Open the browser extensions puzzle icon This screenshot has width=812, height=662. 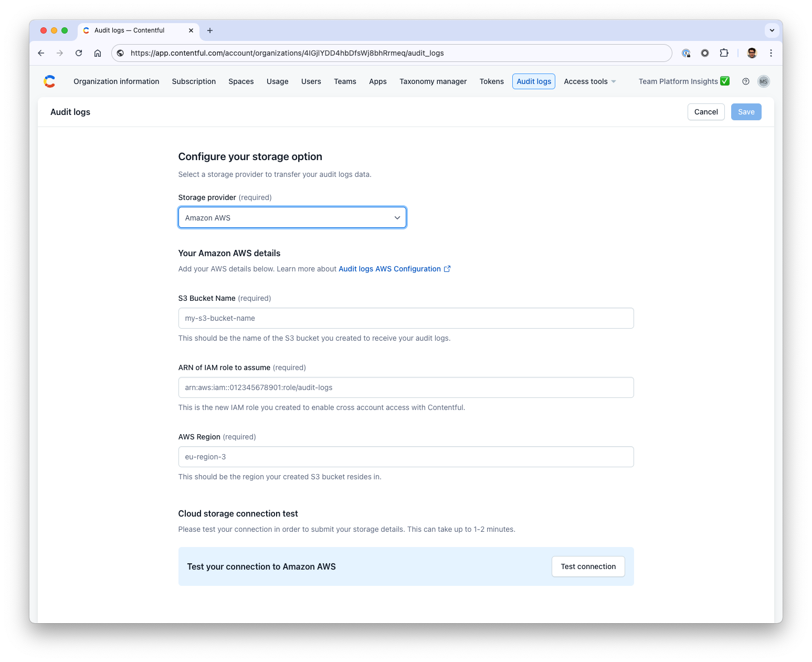tap(724, 53)
